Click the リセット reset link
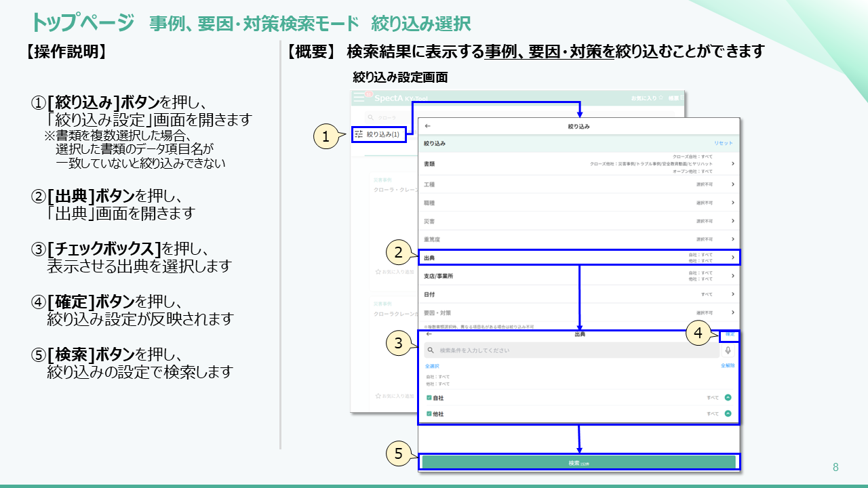The height and width of the screenshot is (488, 868). [723, 144]
